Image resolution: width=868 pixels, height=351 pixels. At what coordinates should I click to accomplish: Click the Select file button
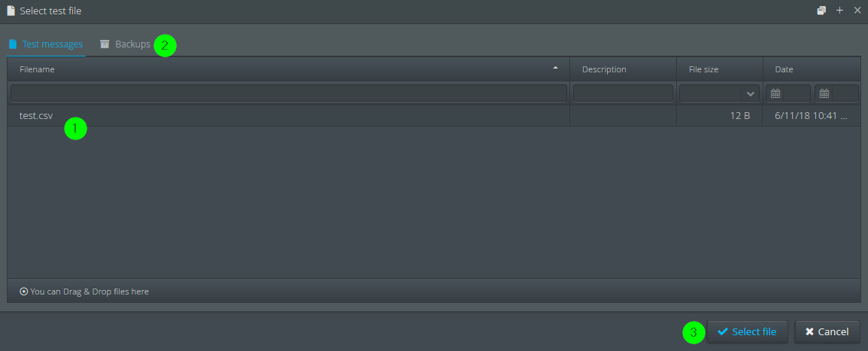click(x=748, y=331)
